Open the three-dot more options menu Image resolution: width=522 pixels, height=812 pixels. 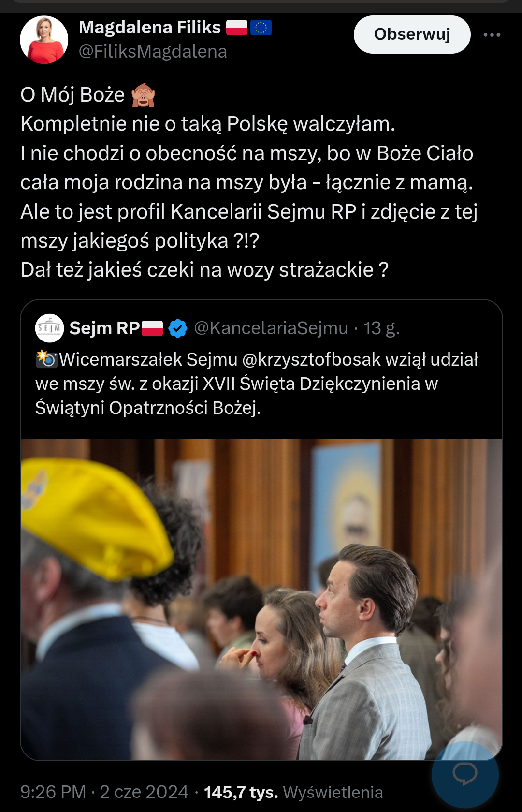492,35
